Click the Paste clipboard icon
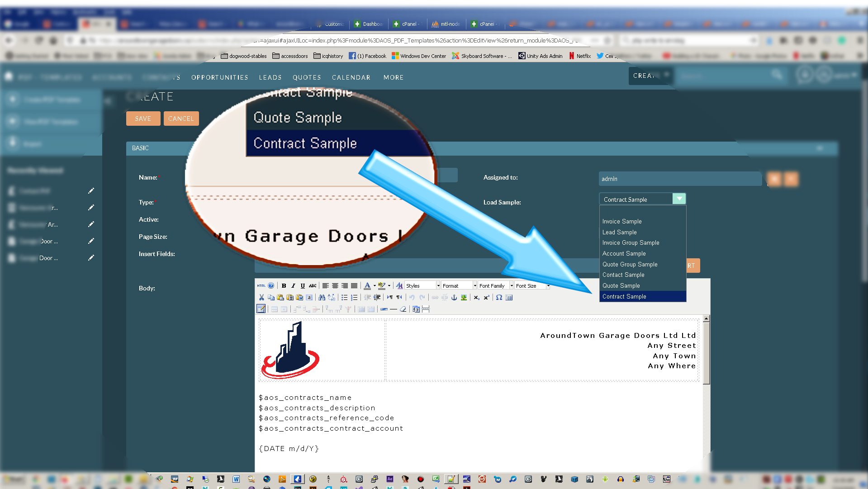This screenshot has width=868, height=489. 280,298
